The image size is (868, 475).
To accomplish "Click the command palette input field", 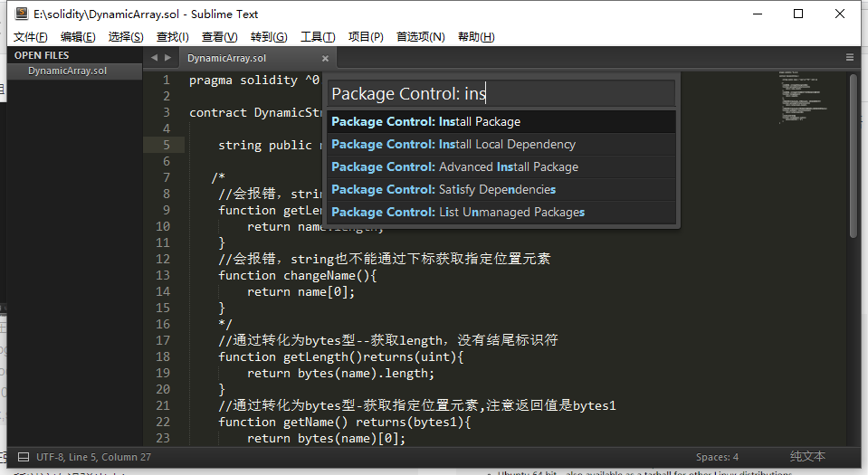I will 501,93.
